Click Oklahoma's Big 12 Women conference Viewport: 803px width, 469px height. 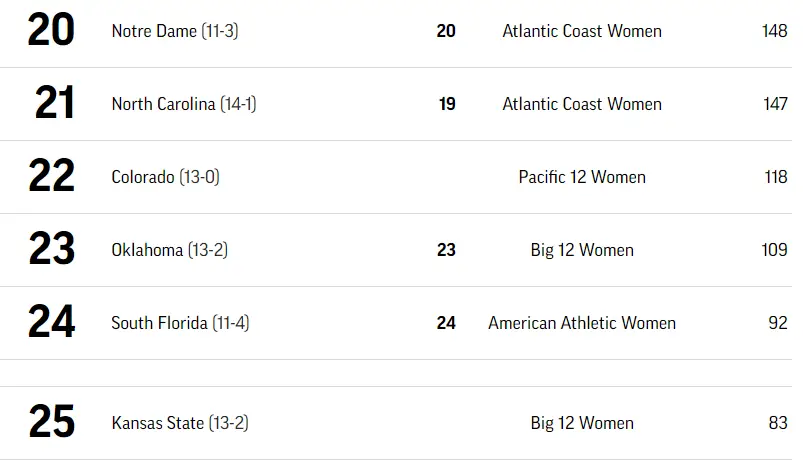[582, 250]
